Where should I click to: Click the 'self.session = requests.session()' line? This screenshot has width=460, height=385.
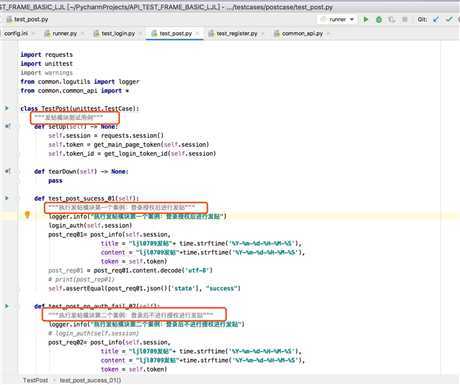(106, 135)
